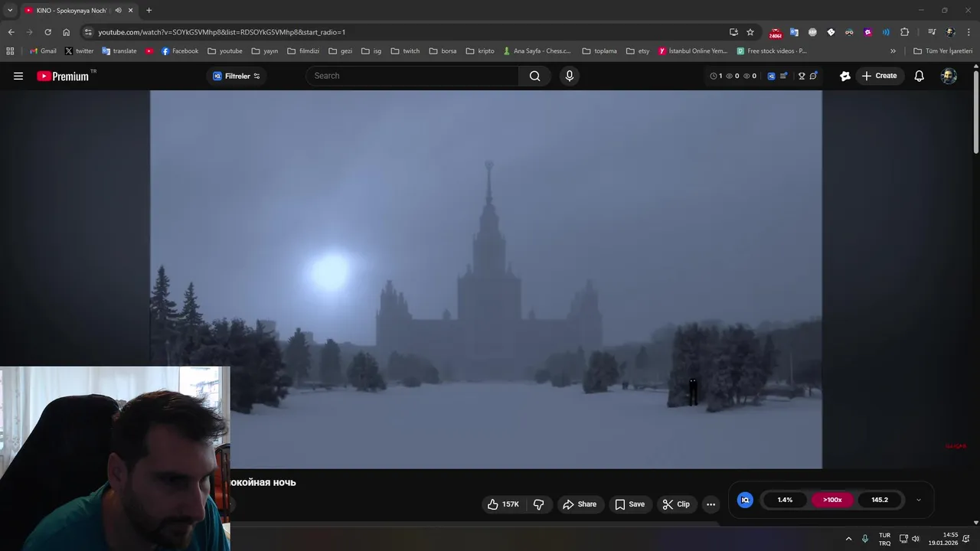Like the video with 157K likes
Viewport: 980px width, 551px height.
coord(503,504)
